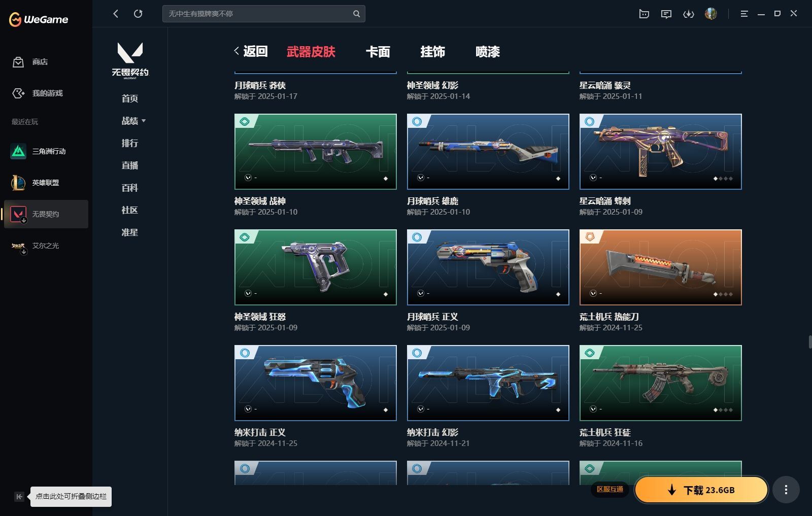Click the search magnifier icon
Screen dimensions: 812x516
356,14
